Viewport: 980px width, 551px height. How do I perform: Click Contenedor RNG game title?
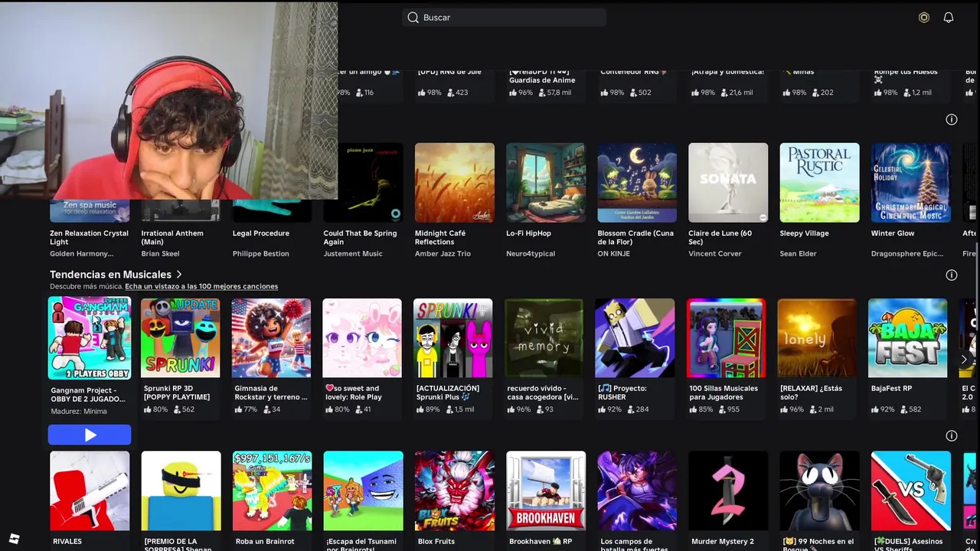633,72
